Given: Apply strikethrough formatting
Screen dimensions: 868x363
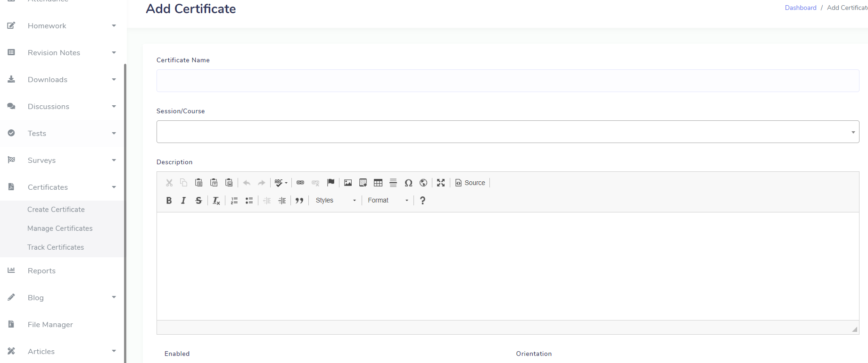Looking at the screenshot, I should (x=198, y=201).
